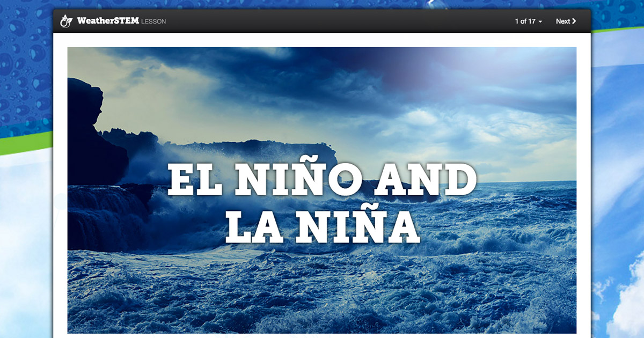This screenshot has width=644, height=338.
Task: Click the El Niño and La Niña title image
Action: tap(322, 193)
